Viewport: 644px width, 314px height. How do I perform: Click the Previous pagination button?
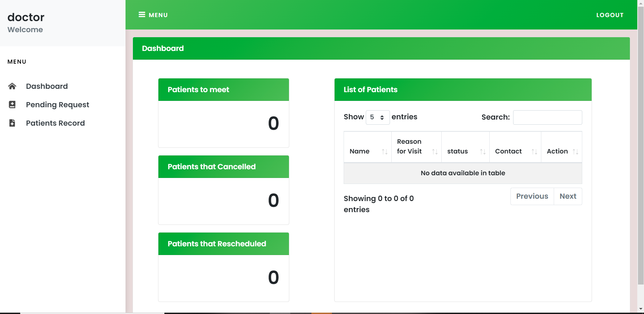532,196
